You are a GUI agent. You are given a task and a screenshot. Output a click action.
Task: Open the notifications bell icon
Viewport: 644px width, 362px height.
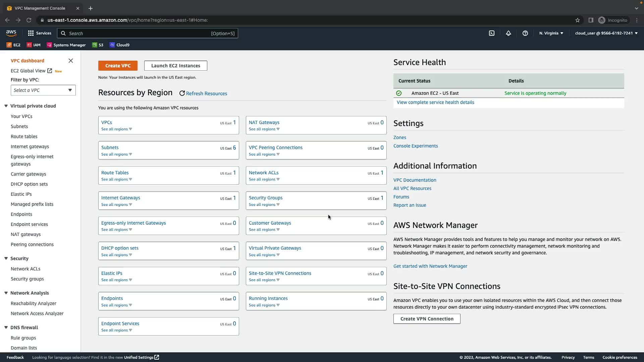pyautogui.click(x=508, y=33)
